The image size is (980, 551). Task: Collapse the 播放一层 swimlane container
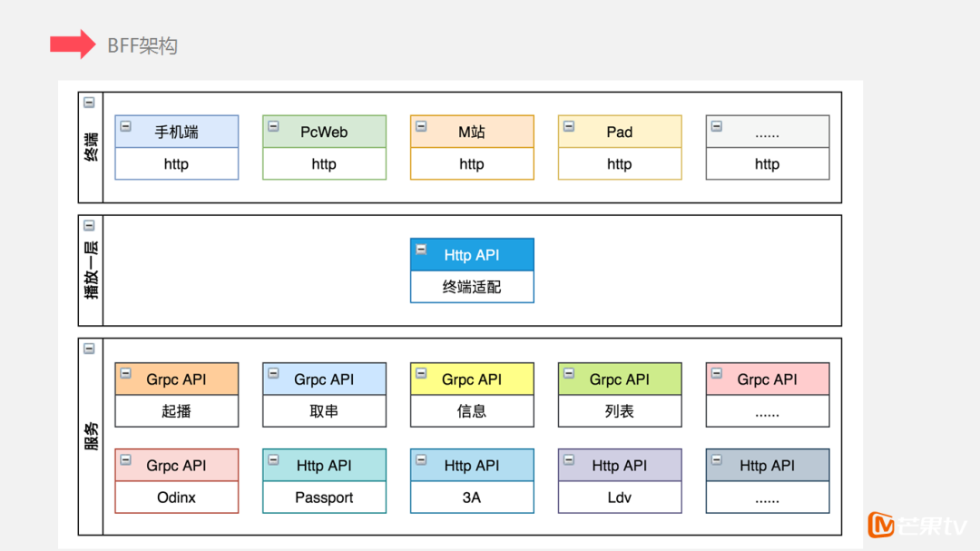point(89,225)
